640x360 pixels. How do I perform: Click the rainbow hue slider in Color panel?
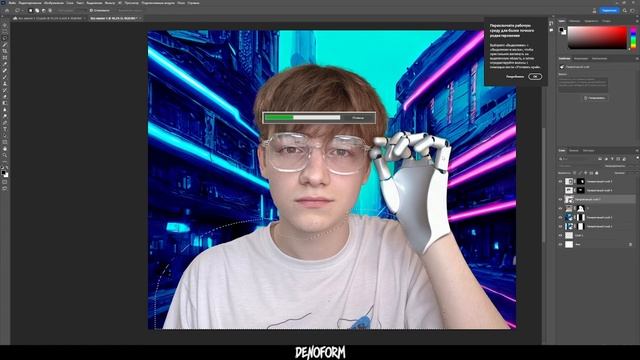pos(633,38)
